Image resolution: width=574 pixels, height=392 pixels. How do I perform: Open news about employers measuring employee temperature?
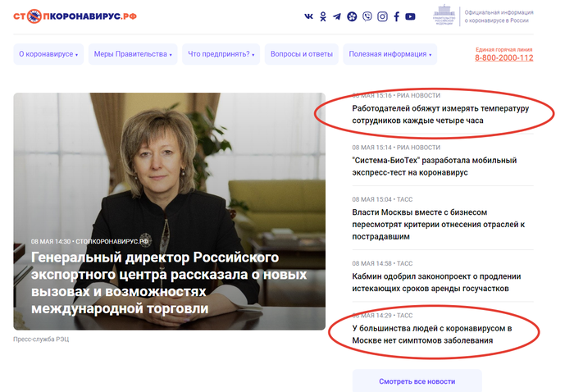click(x=440, y=115)
